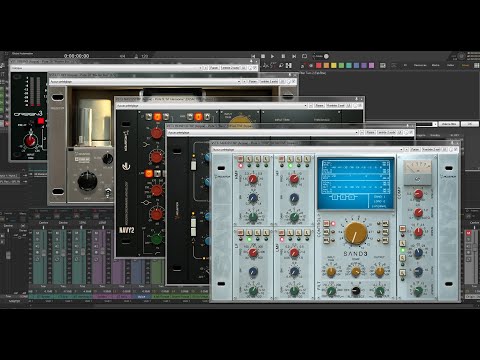
Task: Click the large black knob on the tube preamp
Action: tap(87, 182)
